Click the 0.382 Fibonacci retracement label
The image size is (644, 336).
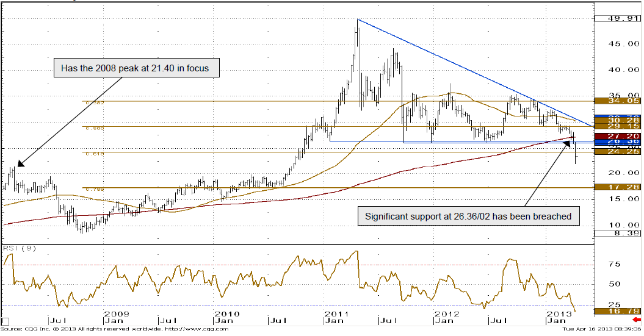(x=94, y=103)
